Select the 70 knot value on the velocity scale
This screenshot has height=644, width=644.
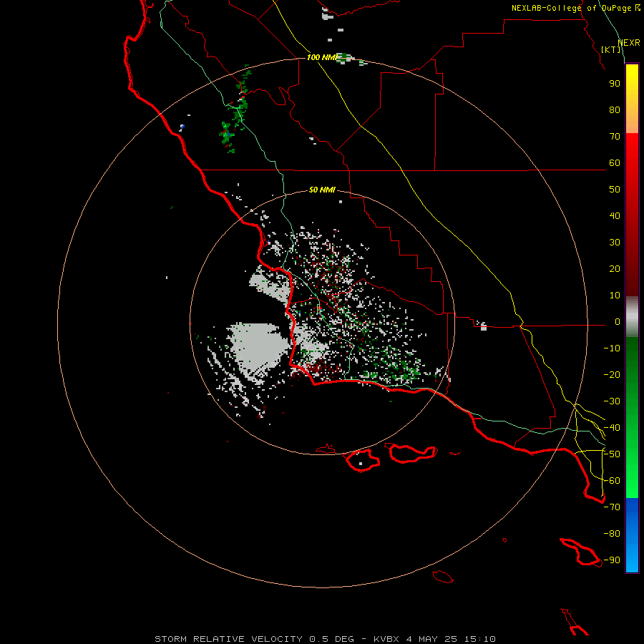tap(615, 137)
